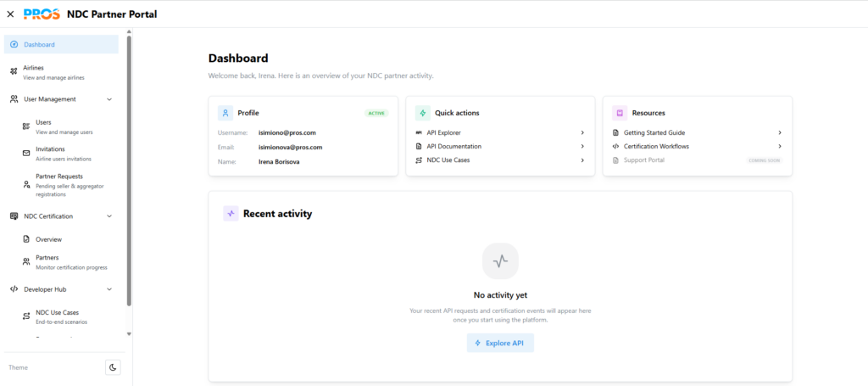
Task: Open NDC Use Cases quick action
Action: (448, 159)
